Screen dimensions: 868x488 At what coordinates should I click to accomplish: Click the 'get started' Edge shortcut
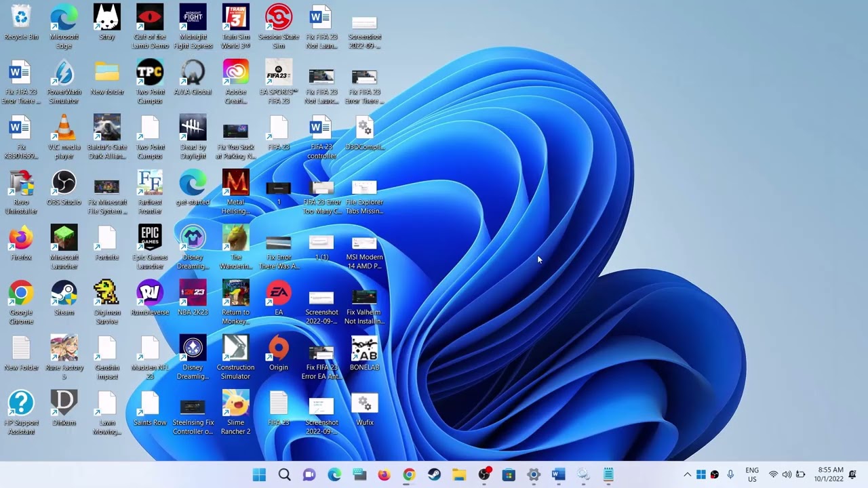193,187
